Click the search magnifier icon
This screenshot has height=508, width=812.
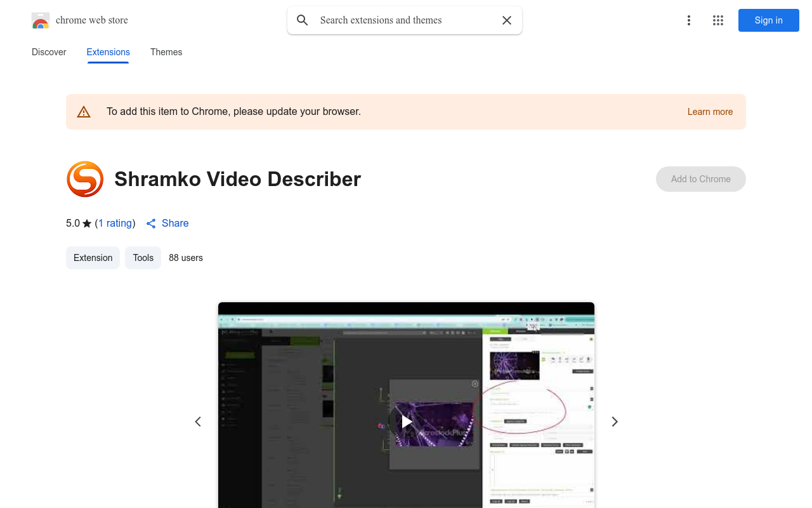(303, 20)
